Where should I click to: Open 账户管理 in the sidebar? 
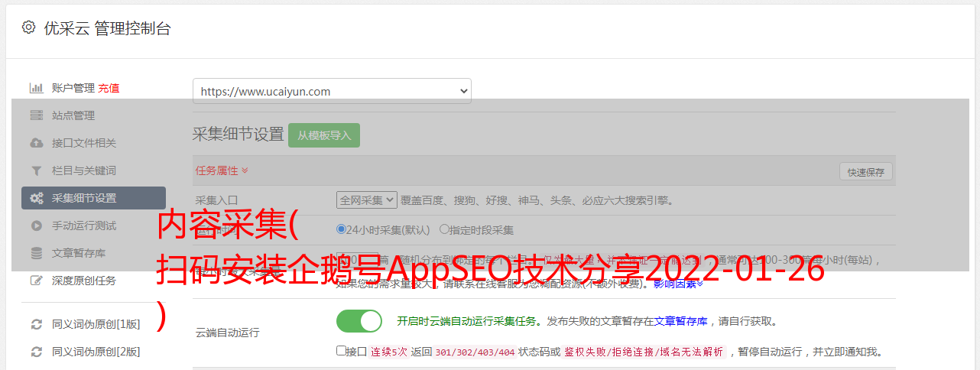[73, 88]
